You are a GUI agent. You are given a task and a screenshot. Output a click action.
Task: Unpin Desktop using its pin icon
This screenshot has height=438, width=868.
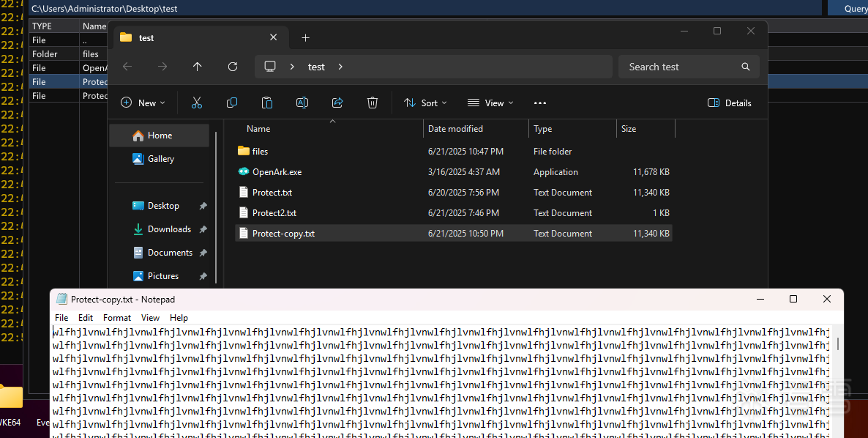[x=203, y=206]
